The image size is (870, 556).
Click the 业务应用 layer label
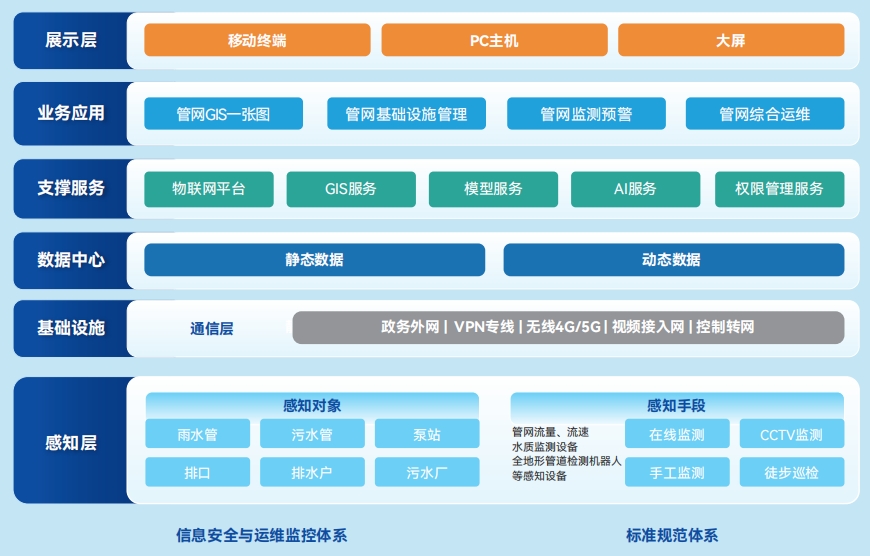point(71,113)
